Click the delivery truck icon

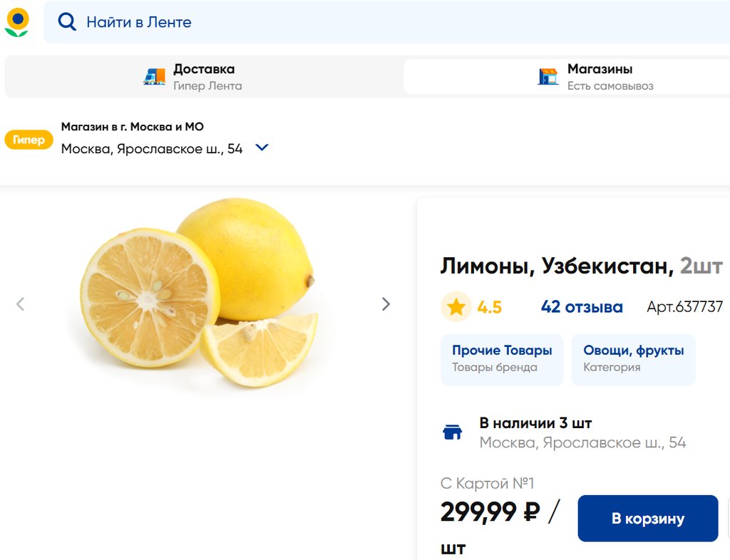tap(154, 77)
